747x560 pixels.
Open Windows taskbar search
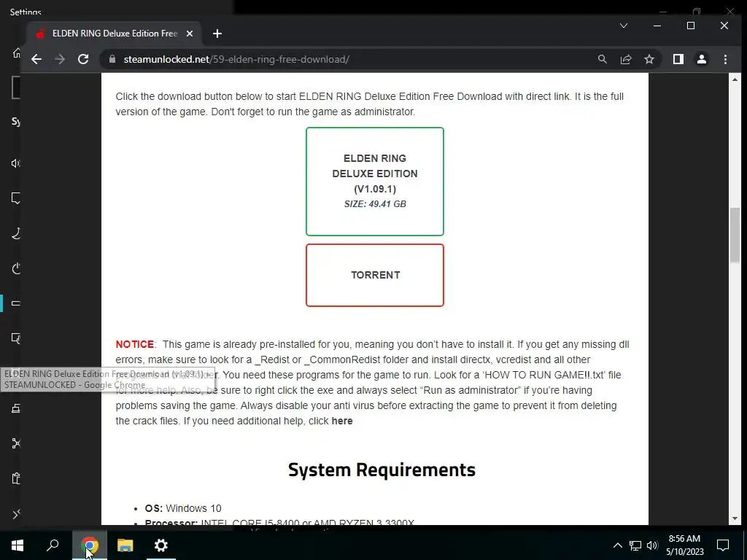click(53, 545)
